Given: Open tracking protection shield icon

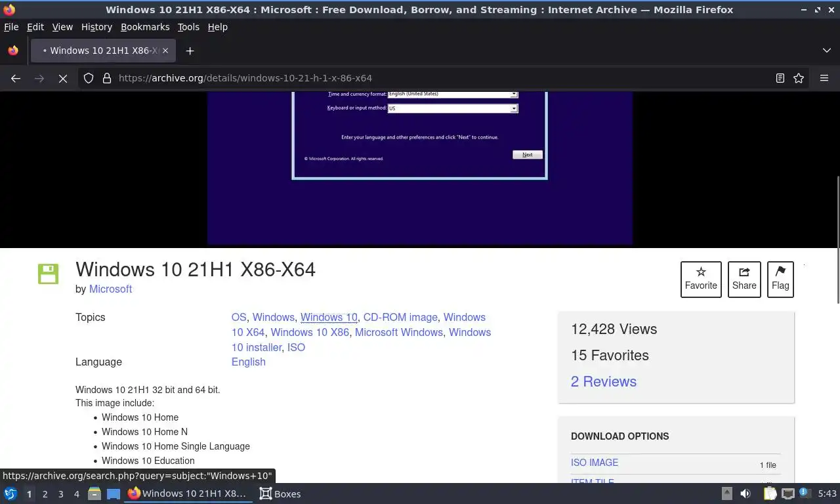Looking at the screenshot, I should 89,78.
